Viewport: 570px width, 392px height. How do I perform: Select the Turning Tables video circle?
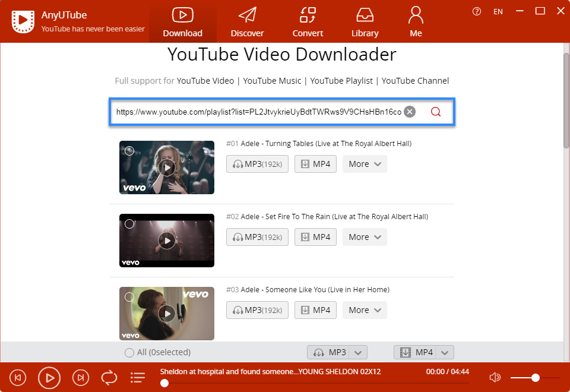coord(129,151)
